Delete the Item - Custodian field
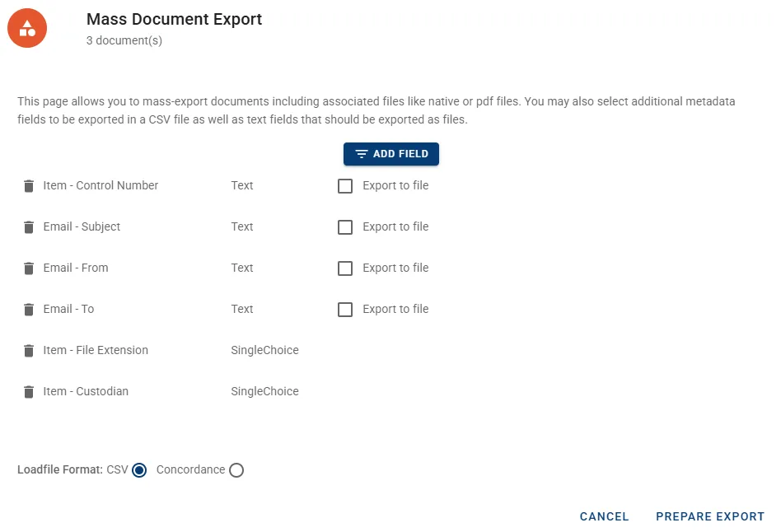 29,392
